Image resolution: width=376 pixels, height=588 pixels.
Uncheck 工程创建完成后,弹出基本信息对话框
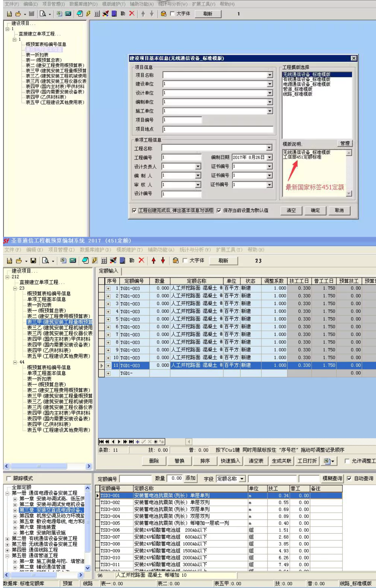[135, 210]
